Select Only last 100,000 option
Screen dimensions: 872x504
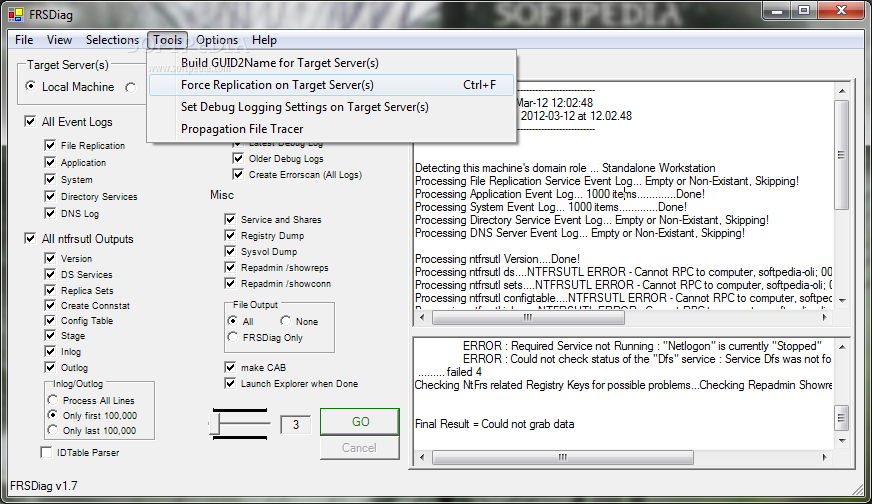(53, 430)
